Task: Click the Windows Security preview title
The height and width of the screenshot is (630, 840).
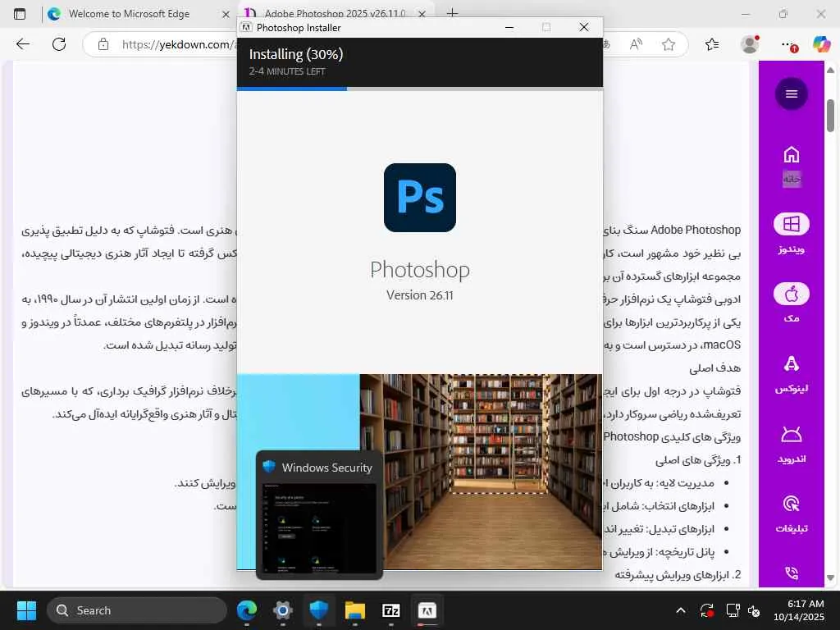Action: coord(326,468)
